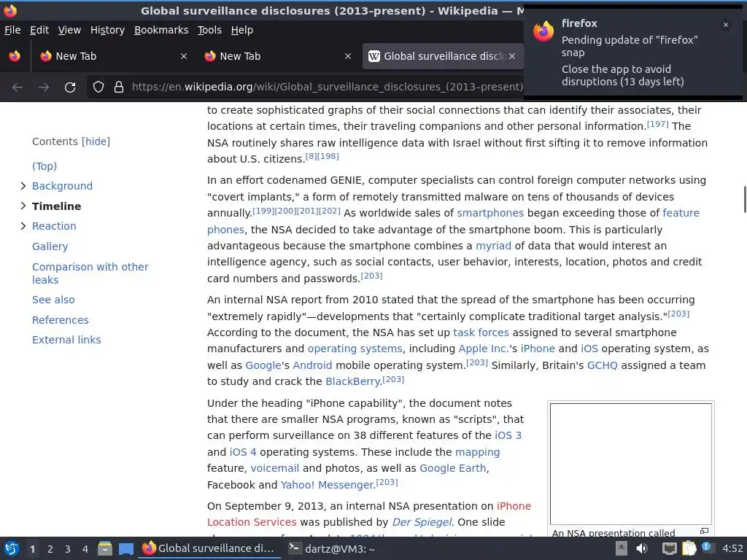The image size is (747, 560).
Task: Expand the Reaction section in contents
Action: pyautogui.click(x=23, y=226)
